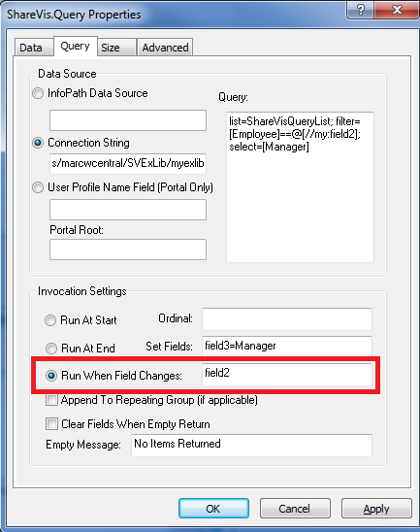Image resolution: width=420 pixels, height=532 pixels.
Task: Select User Profile Name Field option
Action: [x=38, y=187]
